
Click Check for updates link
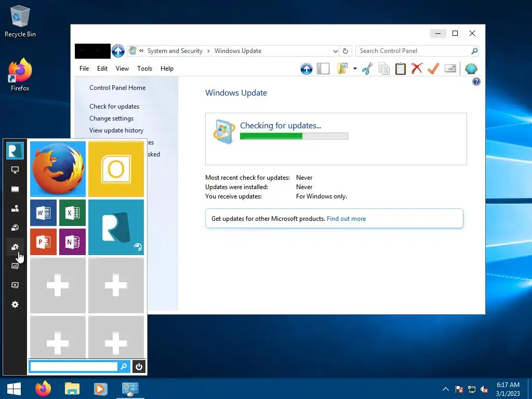pyautogui.click(x=114, y=107)
